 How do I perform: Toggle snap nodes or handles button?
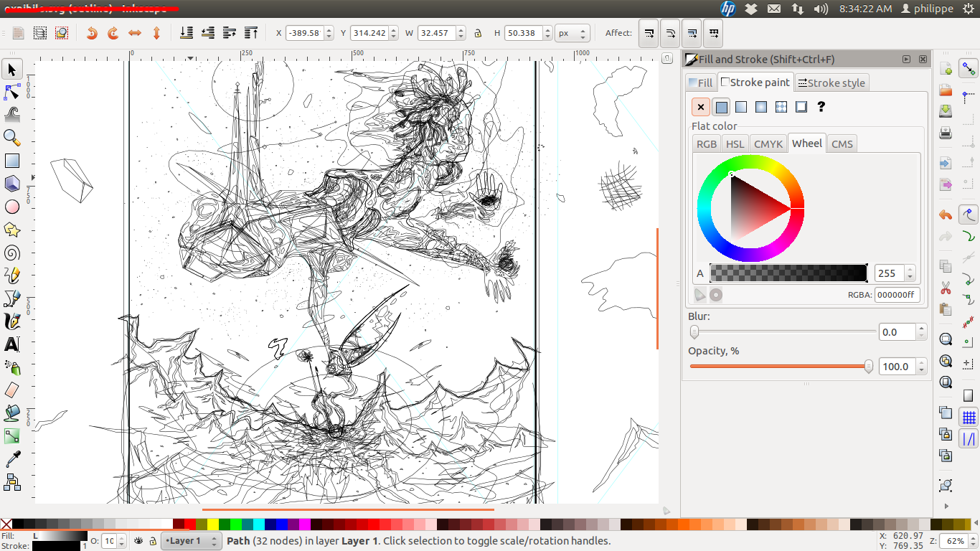coord(969,215)
